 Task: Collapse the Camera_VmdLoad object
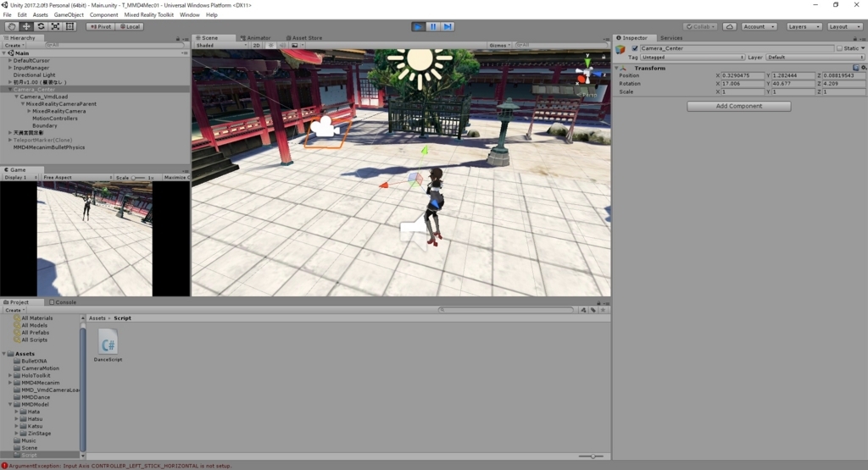tap(17, 97)
